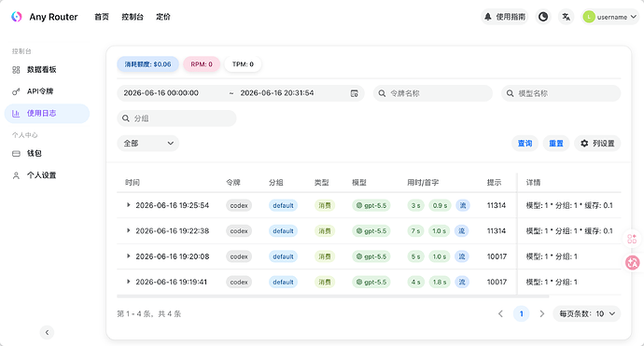Open 每页条数 10 page size dropdown
Viewport: 644px width, 346px height.
(x=587, y=314)
